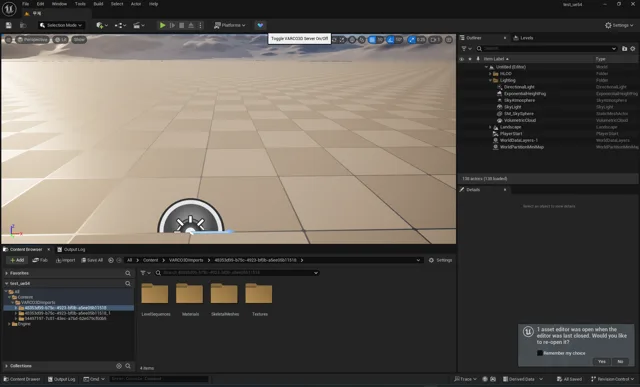Image resolution: width=640 pixels, height=387 pixels.
Task: Click the Outliner search field
Action: (546, 49)
